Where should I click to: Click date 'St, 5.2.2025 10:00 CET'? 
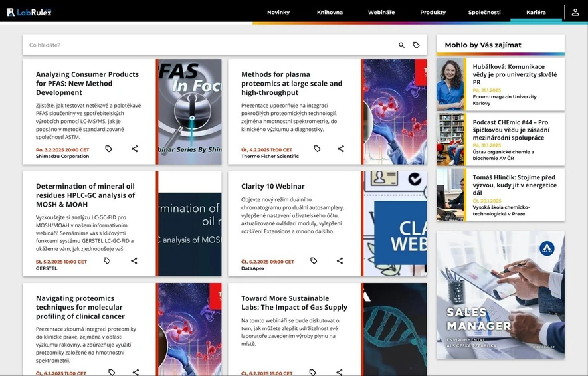click(61, 262)
